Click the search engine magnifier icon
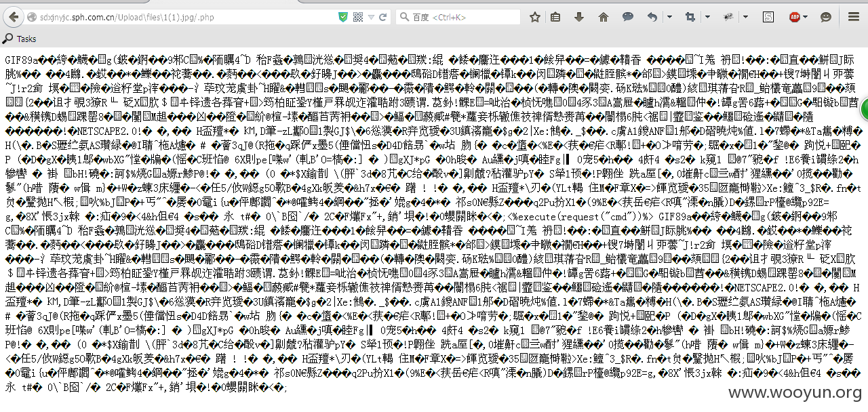The image size is (868, 412). (404, 17)
